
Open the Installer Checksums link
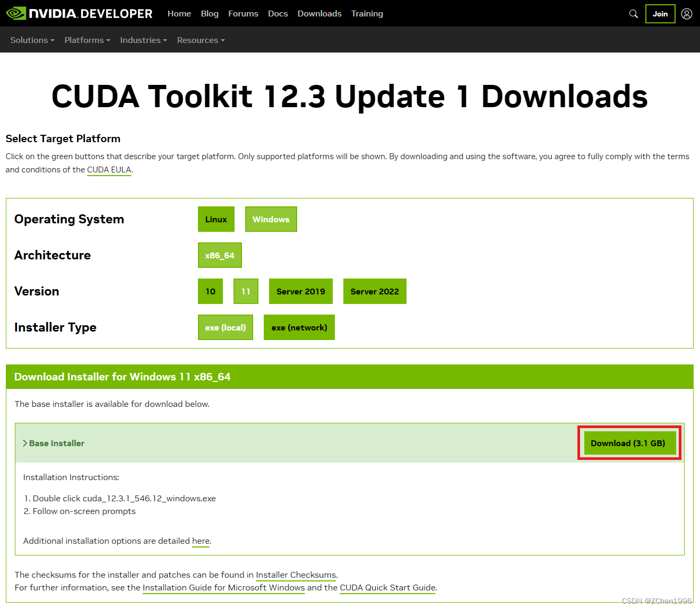(x=296, y=575)
